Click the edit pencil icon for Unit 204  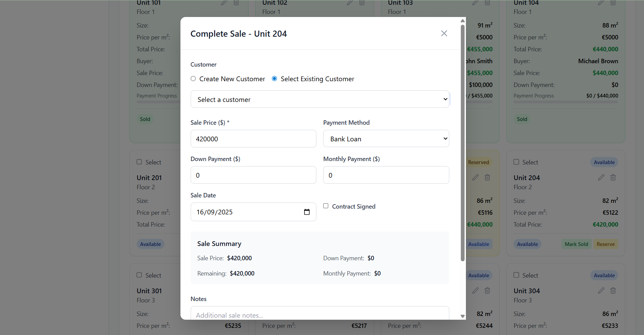pyautogui.click(x=601, y=177)
